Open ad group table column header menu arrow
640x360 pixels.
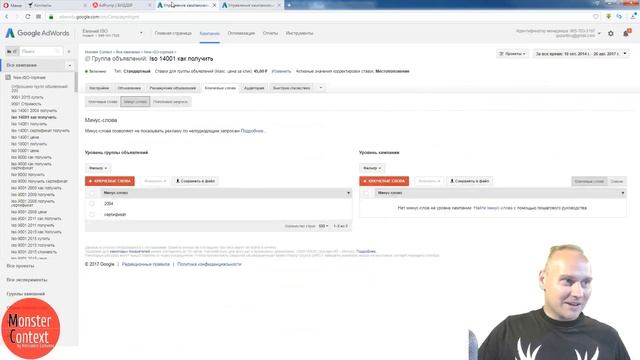point(348,193)
